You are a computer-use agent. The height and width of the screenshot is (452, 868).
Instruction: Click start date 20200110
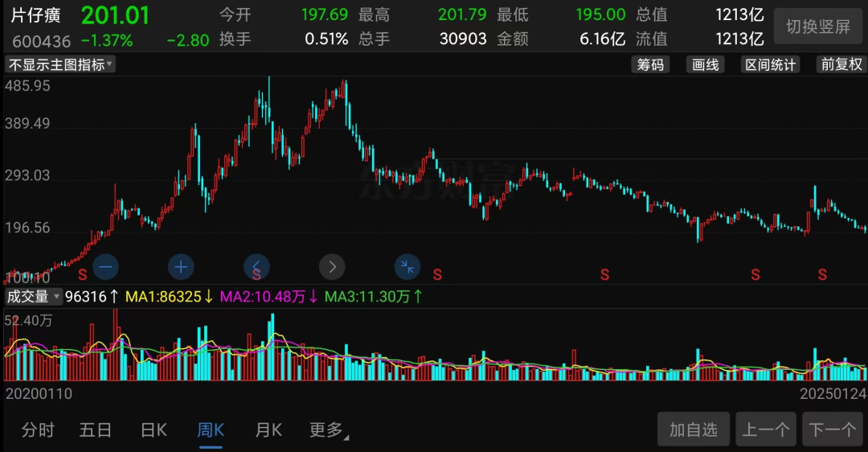tap(39, 394)
